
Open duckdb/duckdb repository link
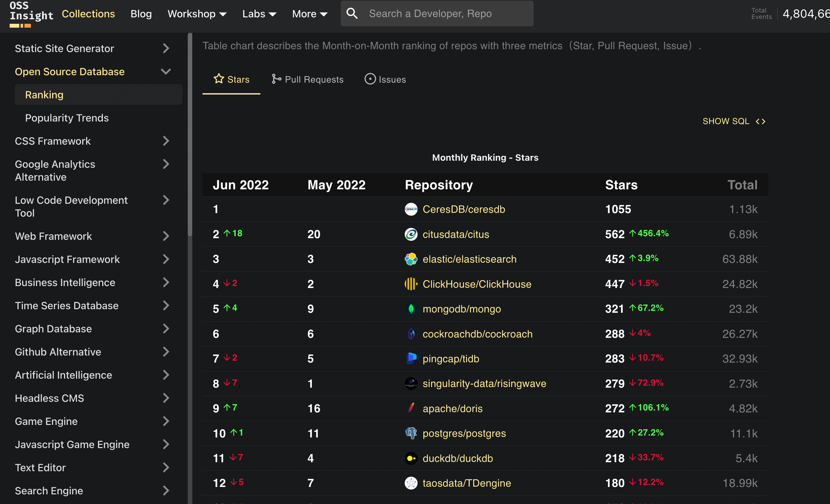pos(457,458)
